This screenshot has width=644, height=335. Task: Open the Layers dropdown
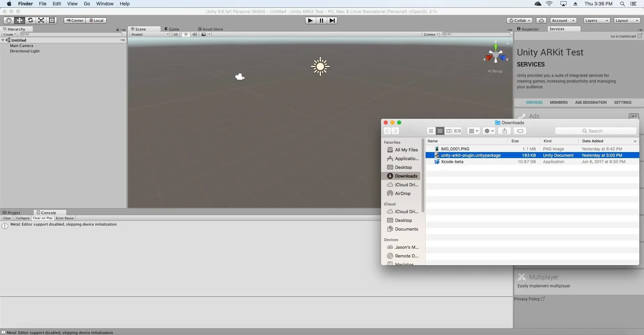point(596,20)
